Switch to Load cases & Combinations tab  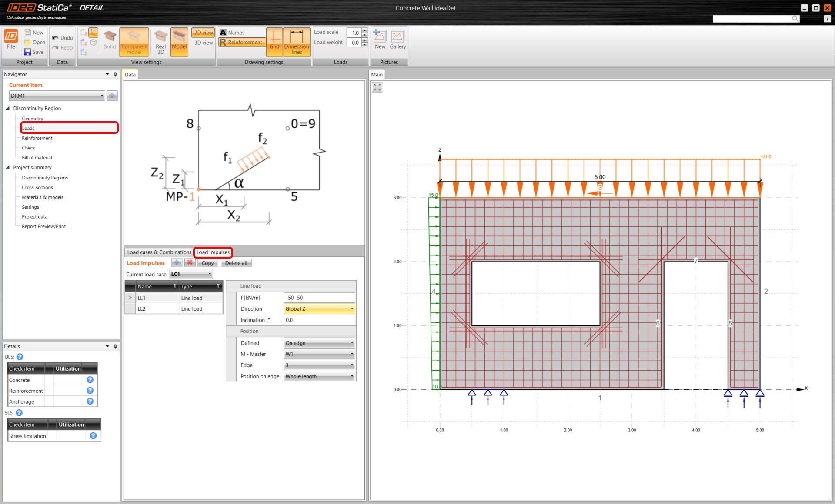coord(159,252)
